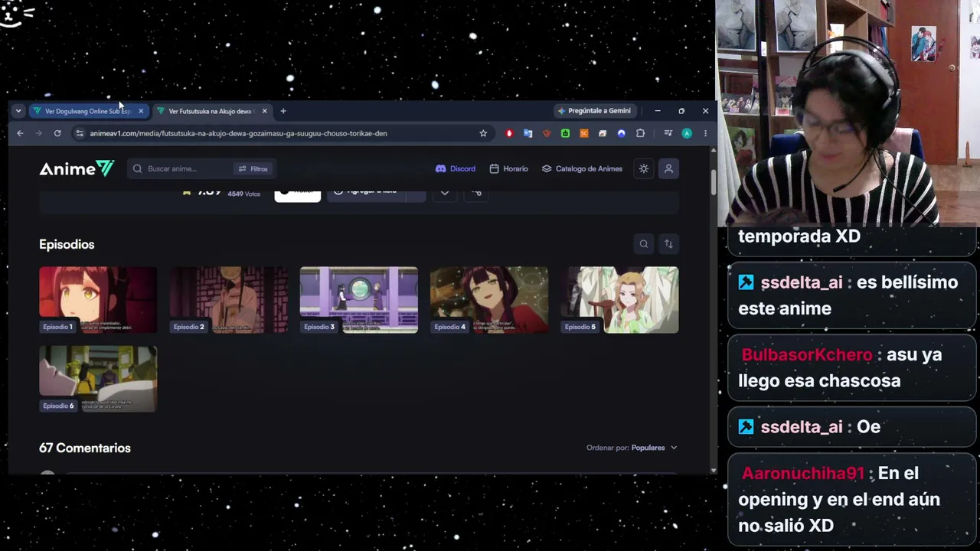Viewport: 980px width, 551px height.
Task: Click the AnimeAV1 logo
Action: coord(77,168)
